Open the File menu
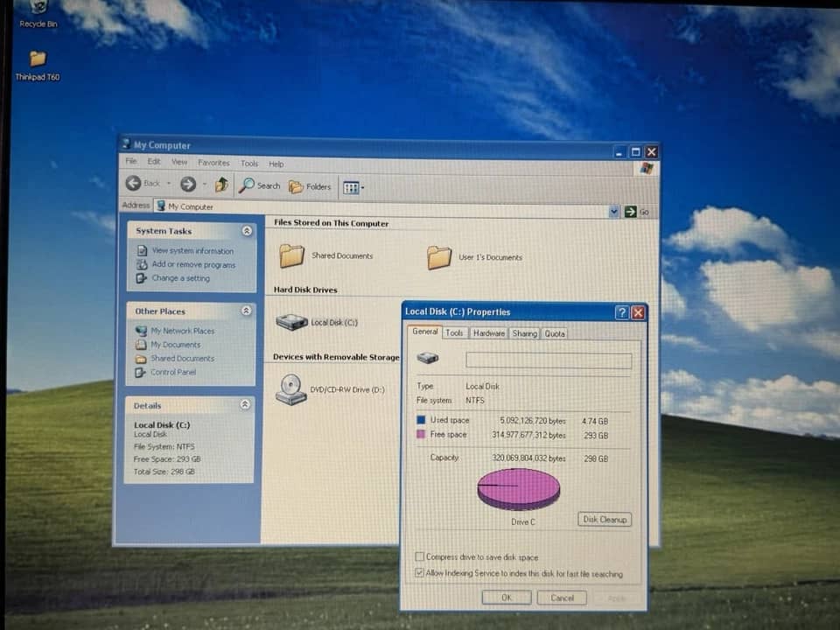The width and height of the screenshot is (840, 630). tap(131, 161)
